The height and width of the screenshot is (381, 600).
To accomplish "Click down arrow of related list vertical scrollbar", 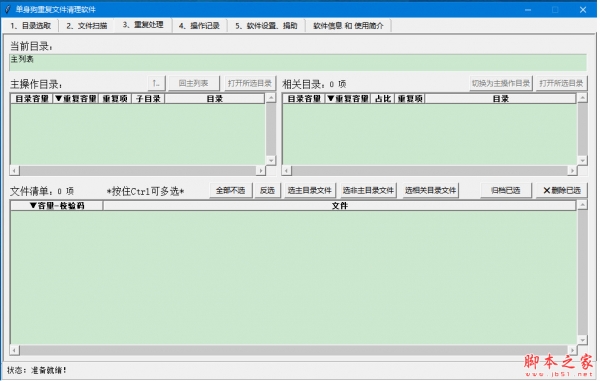I will pyautogui.click(x=582, y=160).
